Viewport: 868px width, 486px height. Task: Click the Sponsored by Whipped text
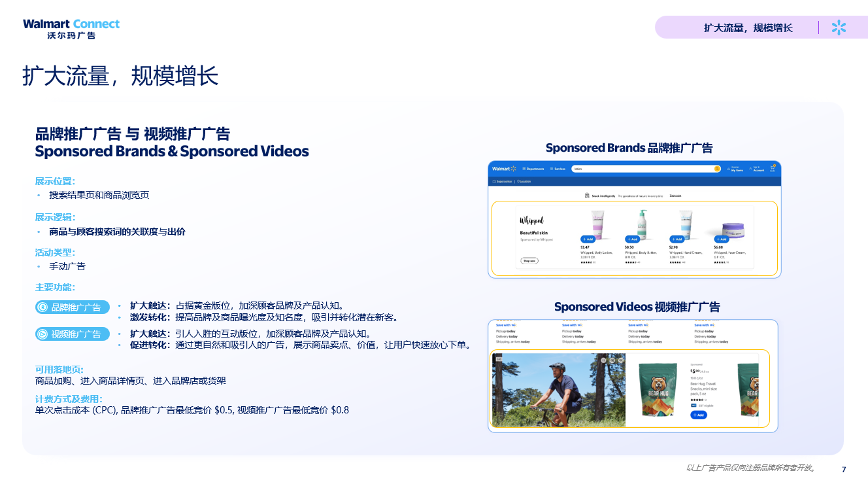[x=536, y=240]
